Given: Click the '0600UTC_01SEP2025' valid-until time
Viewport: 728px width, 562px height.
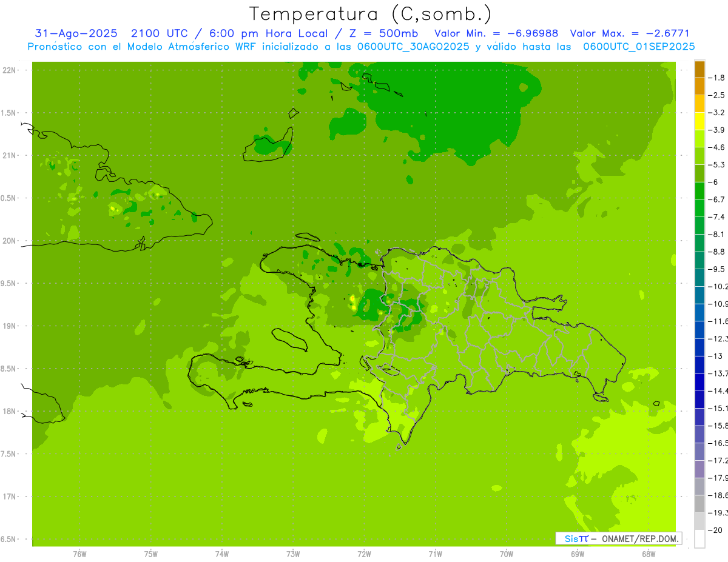Looking at the screenshot, I should click(639, 47).
